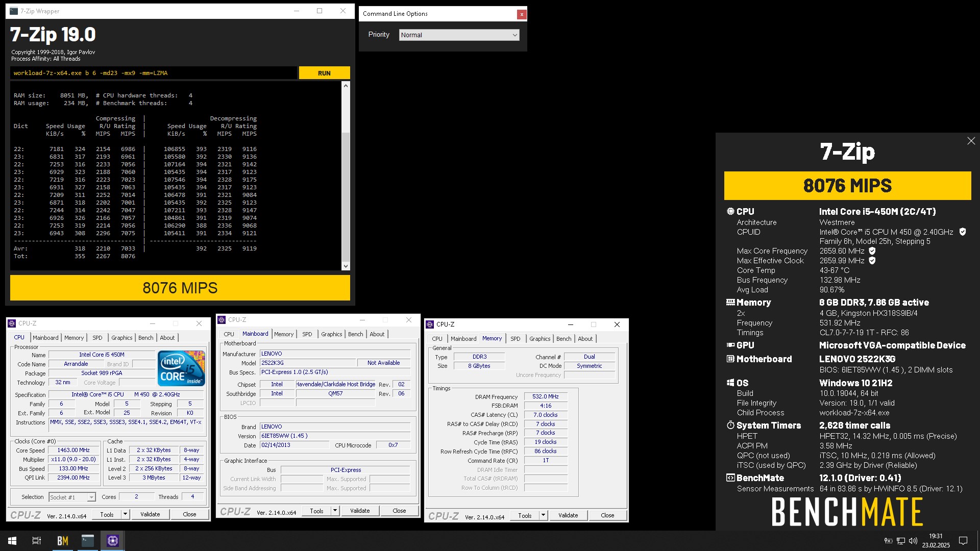Click the Max Effective Clock verified shield

point(872,261)
